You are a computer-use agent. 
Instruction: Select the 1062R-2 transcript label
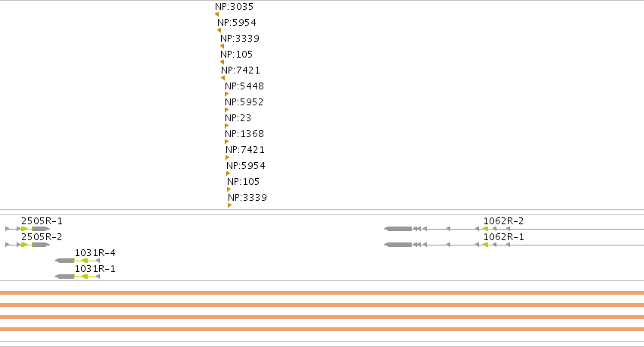coord(503,221)
